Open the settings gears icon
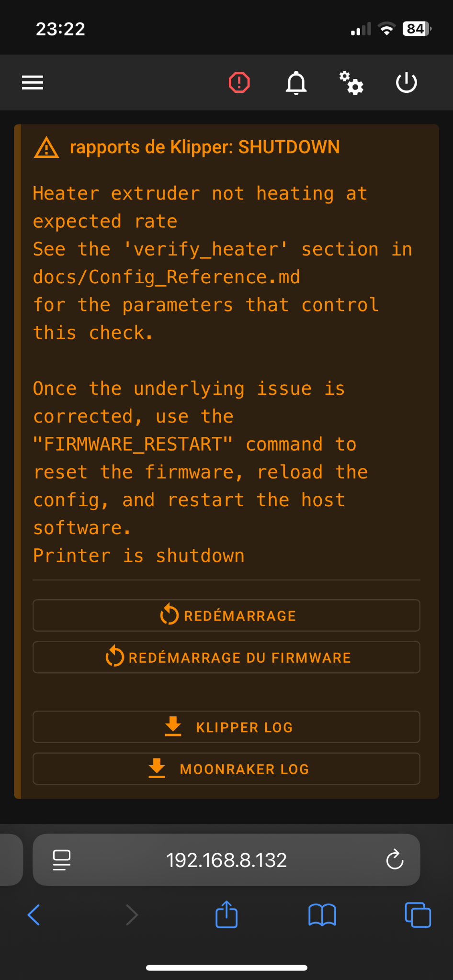The height and width of the screenshot is (980, 453). click(351, 83)
